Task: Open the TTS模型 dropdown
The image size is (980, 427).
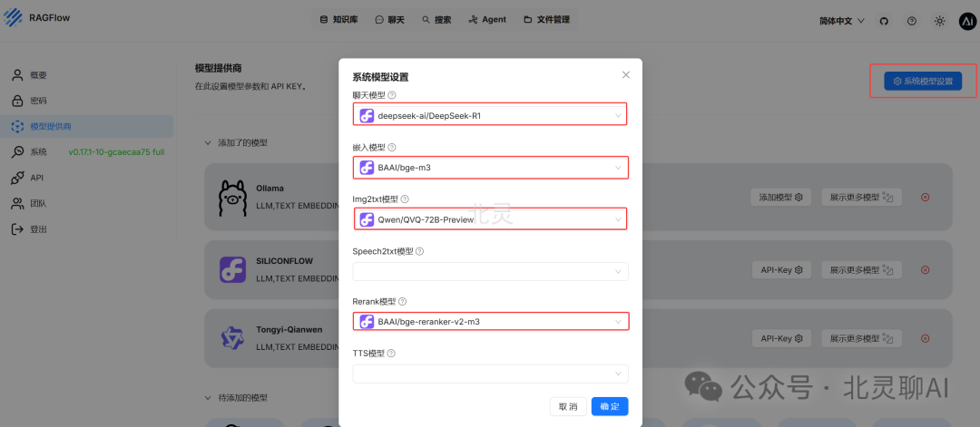Action: click(491, 374)
